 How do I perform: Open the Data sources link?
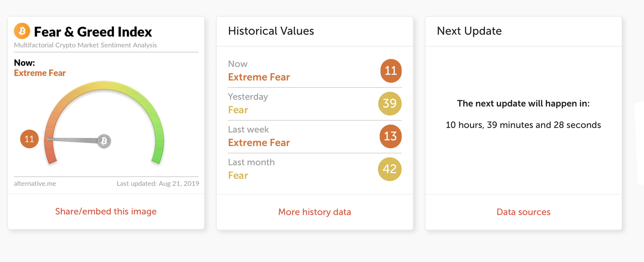click(x=523, y=212)
